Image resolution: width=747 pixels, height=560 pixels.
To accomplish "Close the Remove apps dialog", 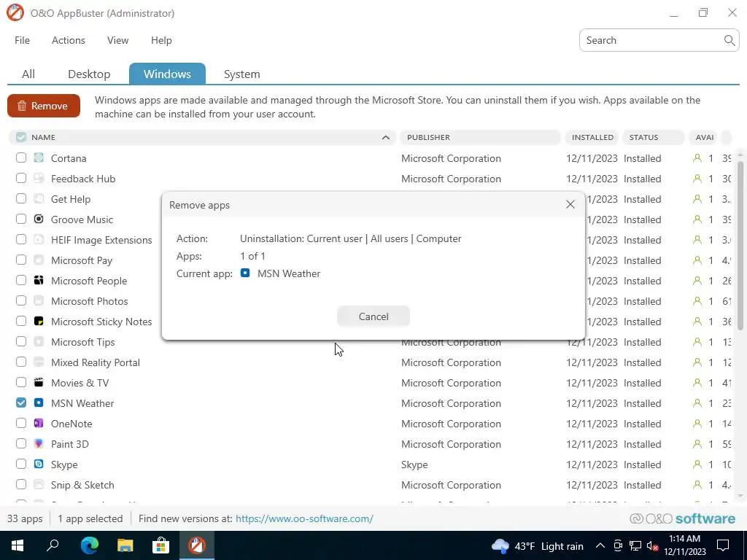I will click(x=570, y=204).
